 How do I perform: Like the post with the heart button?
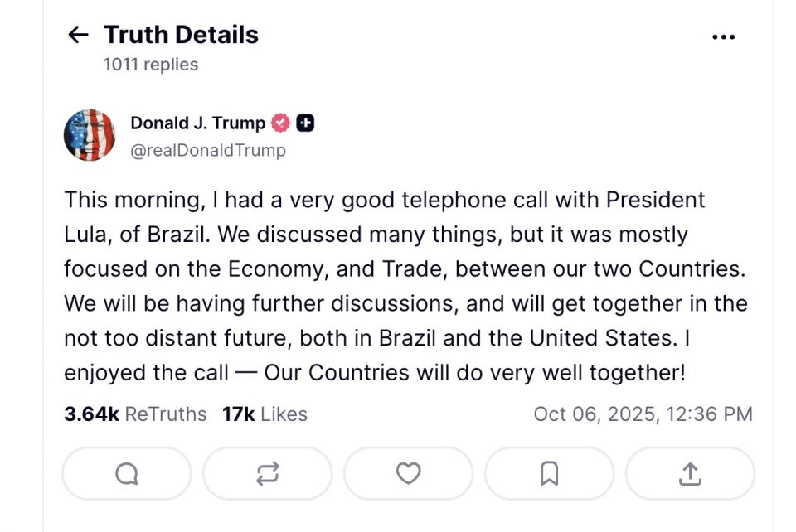(408, 473)
